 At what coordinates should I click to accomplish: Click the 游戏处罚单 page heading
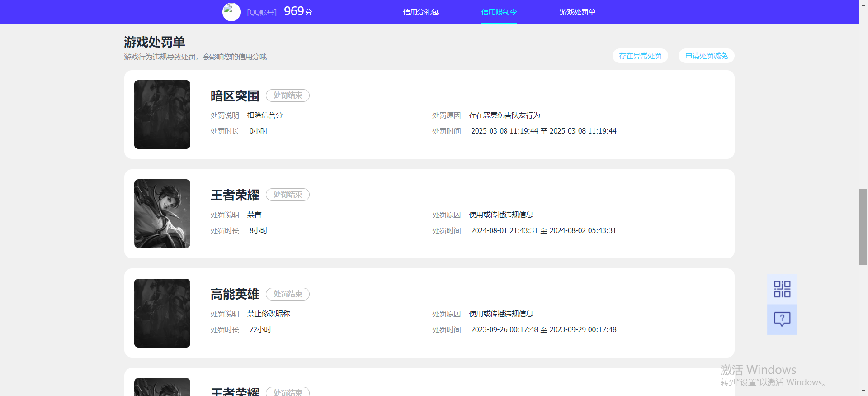coord(155,42)
